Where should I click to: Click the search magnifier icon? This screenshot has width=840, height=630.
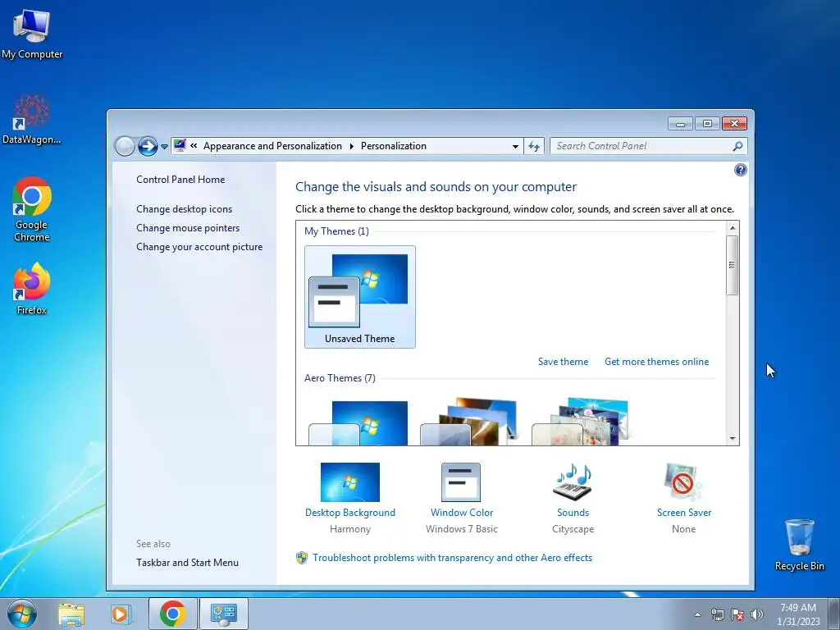[x=737, y=146]
